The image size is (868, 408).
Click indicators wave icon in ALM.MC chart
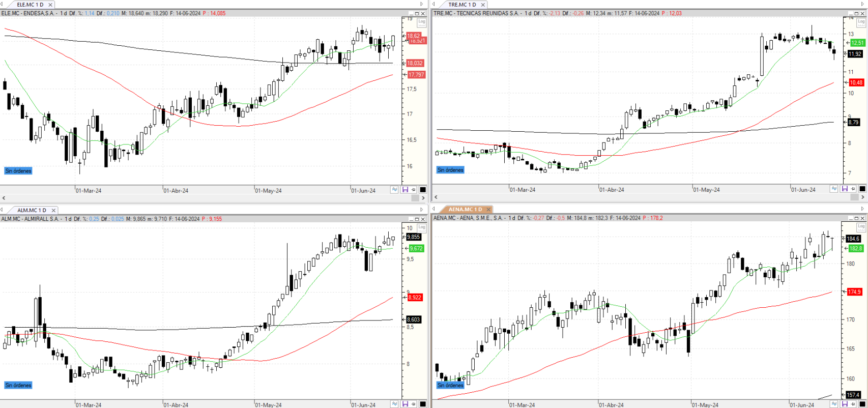394,404
